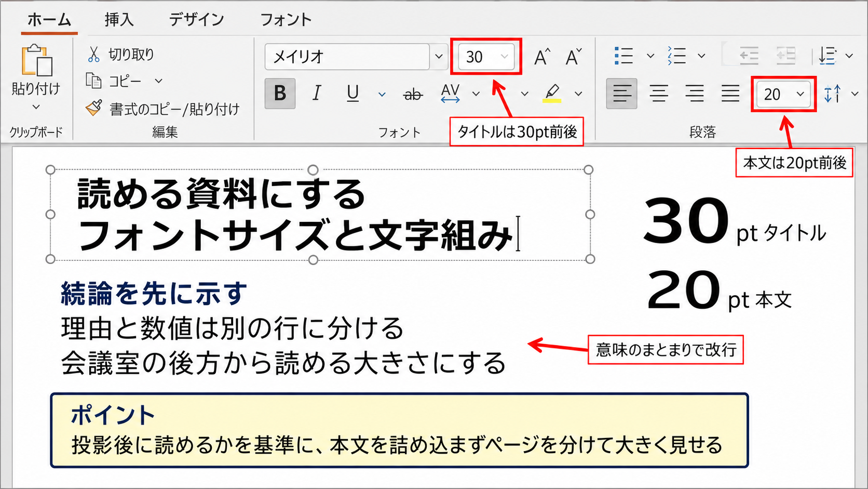The height and width of the screenshot is (489, 868).
Task: Open the メイリオ font name dropdown
Action: [x=439, y=56]
